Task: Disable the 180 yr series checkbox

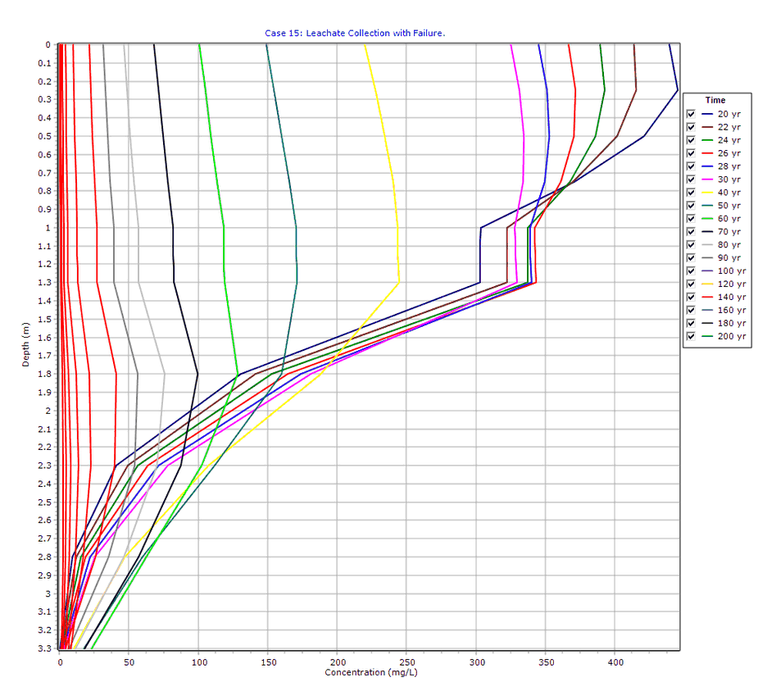Action: pyautogui.click(x=691, y=323)
